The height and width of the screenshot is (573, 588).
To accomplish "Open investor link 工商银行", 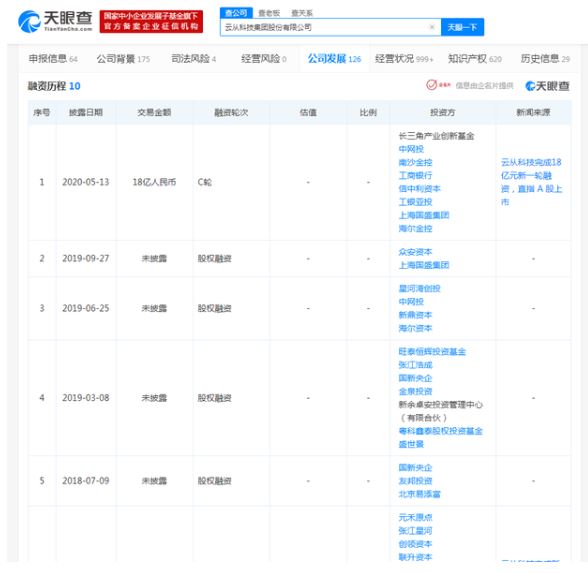I will click(x=415, y=176).
